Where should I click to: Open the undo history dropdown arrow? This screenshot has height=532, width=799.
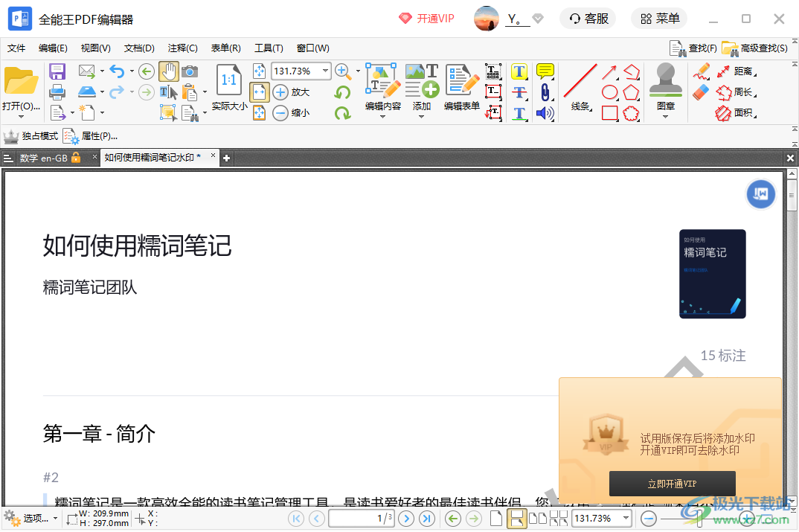click(x=132, y=71)
